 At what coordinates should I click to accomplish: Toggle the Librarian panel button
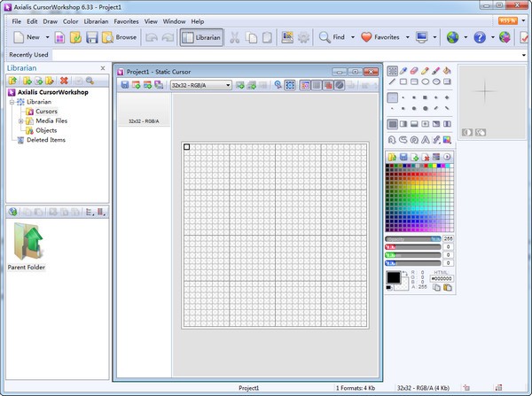pyautogui.click(x=201, y=37)
